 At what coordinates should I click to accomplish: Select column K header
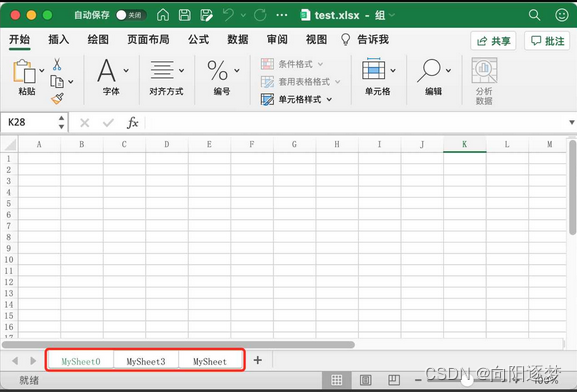464,144
